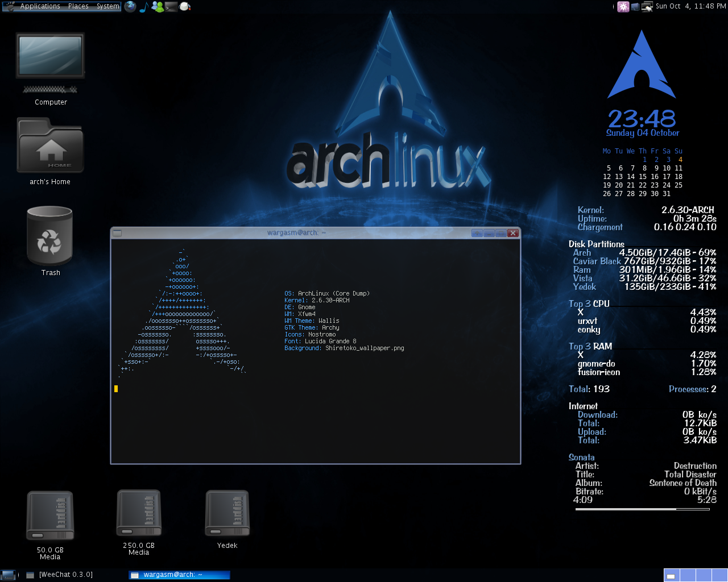Viewport: 728px width, 582px height.
Task: Launch the terminal from the panel launcher
Action: (171, 7)
